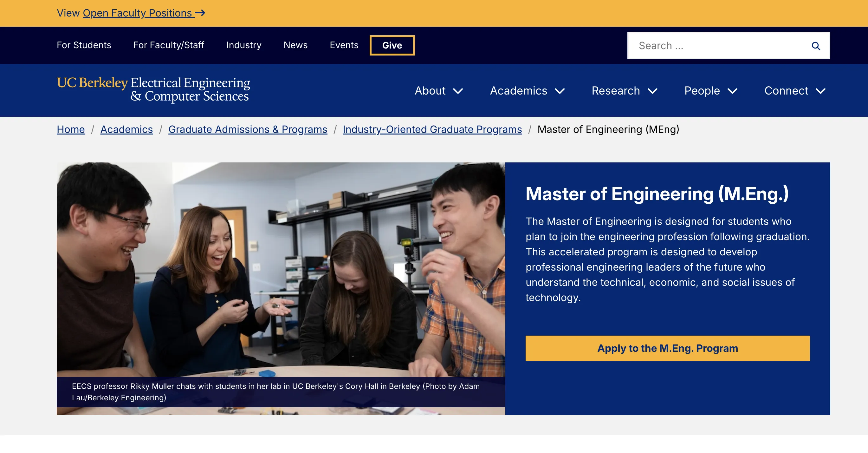Follow the Open Faculty Positions link

138,13
